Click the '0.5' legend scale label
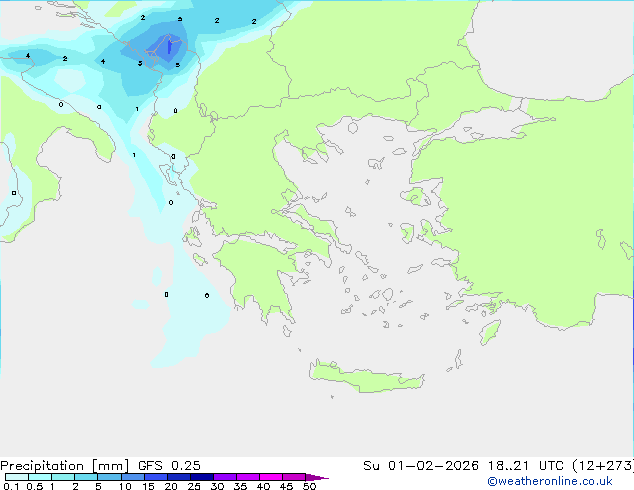 coord(34,486)
